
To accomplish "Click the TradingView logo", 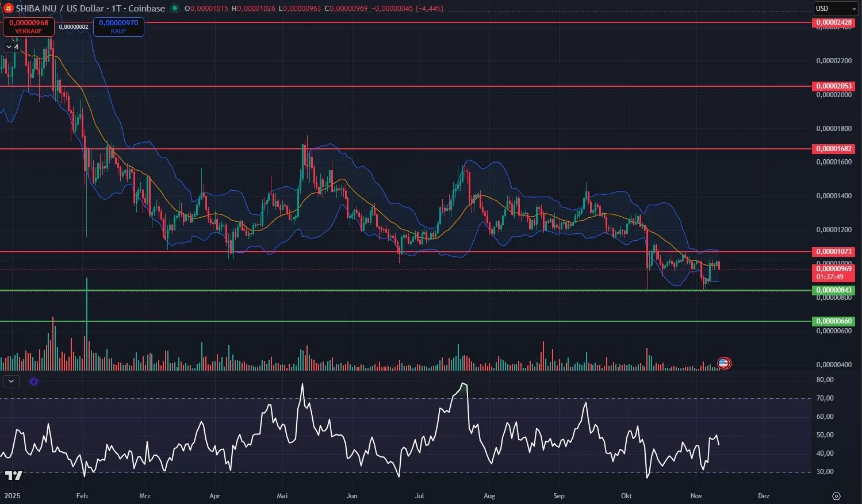I will point(13,475).
